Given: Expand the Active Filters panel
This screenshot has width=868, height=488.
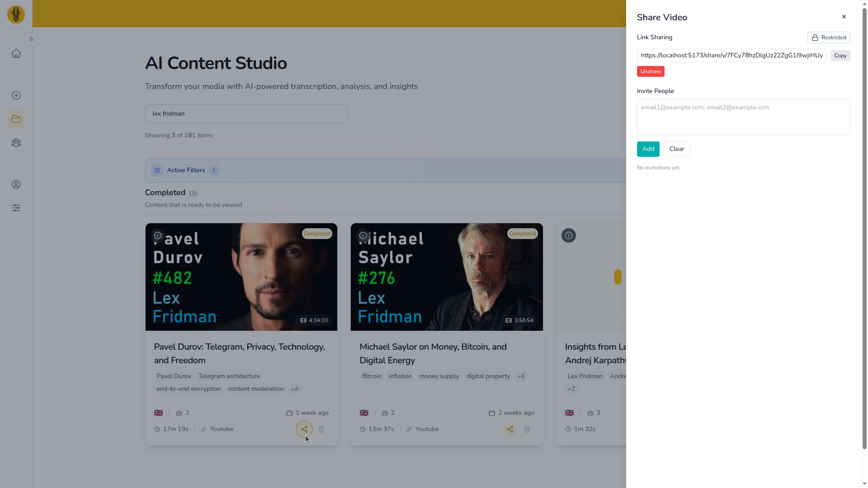Looking at the screenshot, I should pyautogui.click(x=185, y=170).
